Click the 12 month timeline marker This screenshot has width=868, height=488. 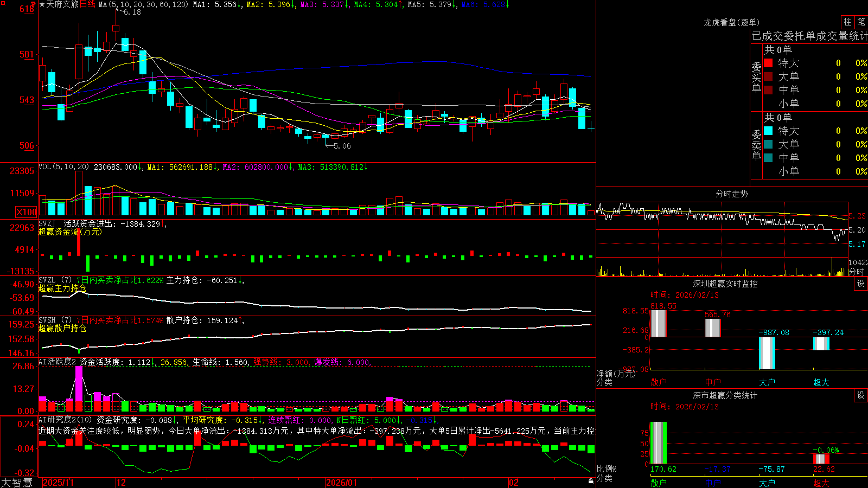pyautogui.click(x=121, y=483)
